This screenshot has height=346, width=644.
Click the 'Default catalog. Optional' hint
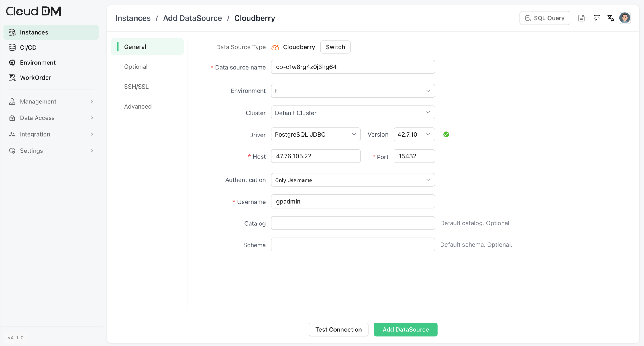tap(475, 223)
